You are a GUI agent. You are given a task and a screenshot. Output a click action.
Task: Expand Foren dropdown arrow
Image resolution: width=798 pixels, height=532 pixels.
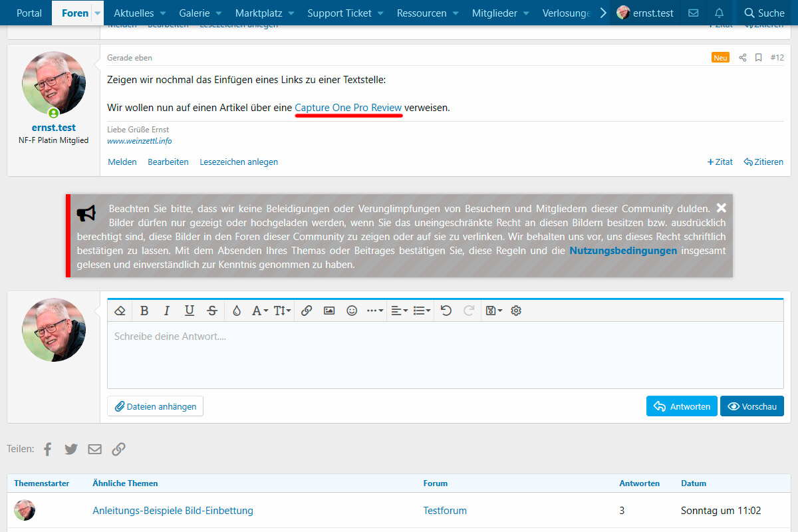[98, 13]
